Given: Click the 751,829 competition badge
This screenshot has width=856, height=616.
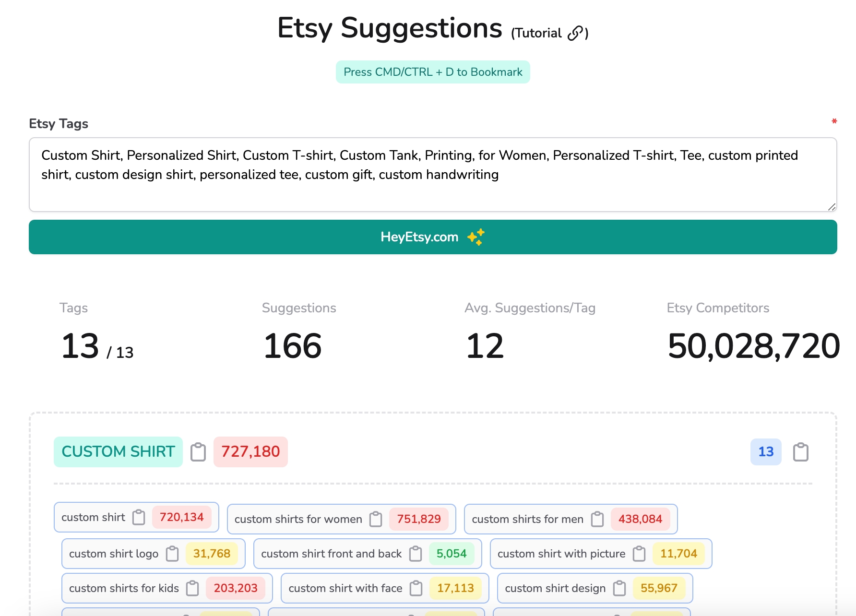Looking at the screenshot, I should 418,519.
